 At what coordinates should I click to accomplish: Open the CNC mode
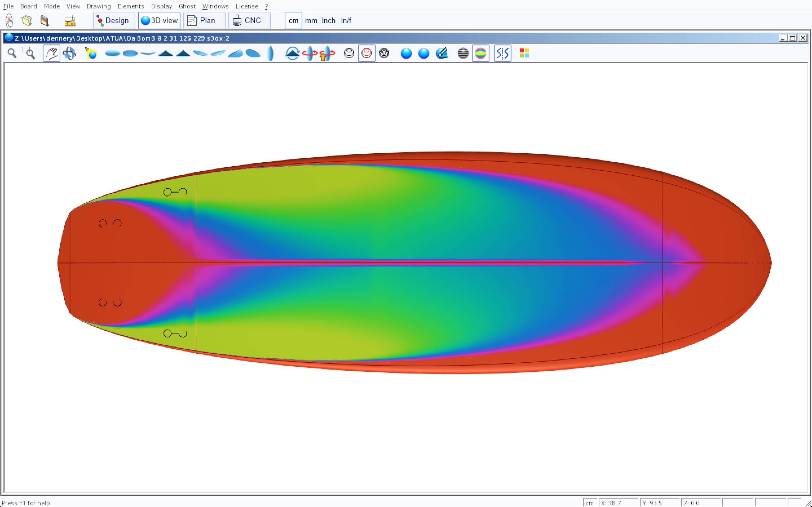[x=249, y=21]
